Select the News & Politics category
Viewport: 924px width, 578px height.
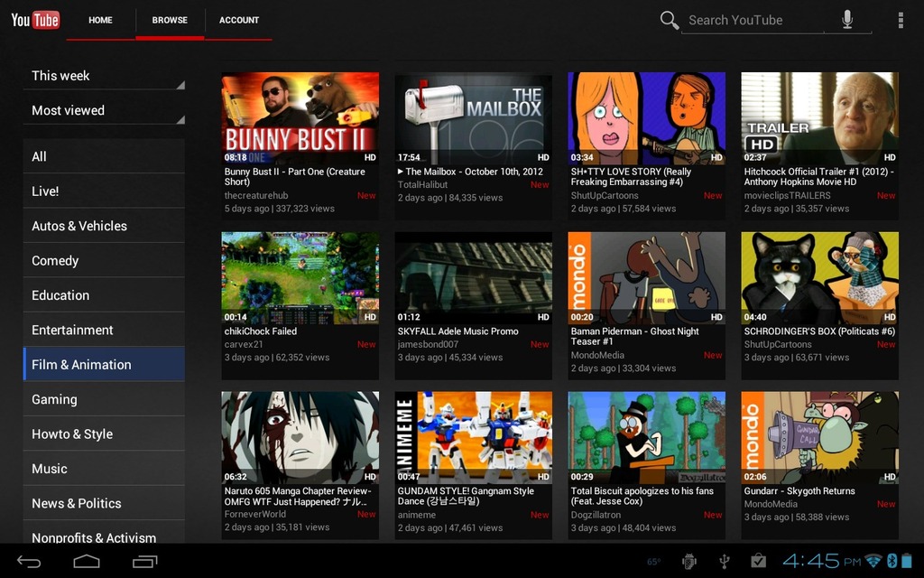[104, 504]
